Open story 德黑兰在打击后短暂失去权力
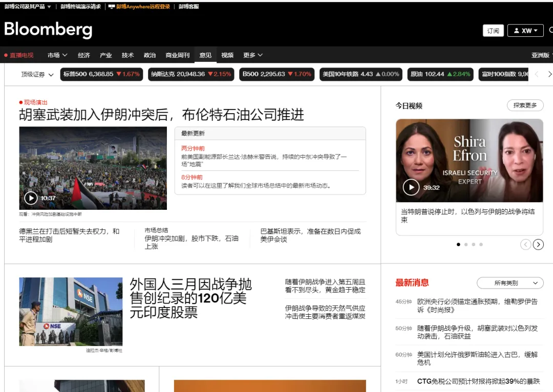 (69, 235)
